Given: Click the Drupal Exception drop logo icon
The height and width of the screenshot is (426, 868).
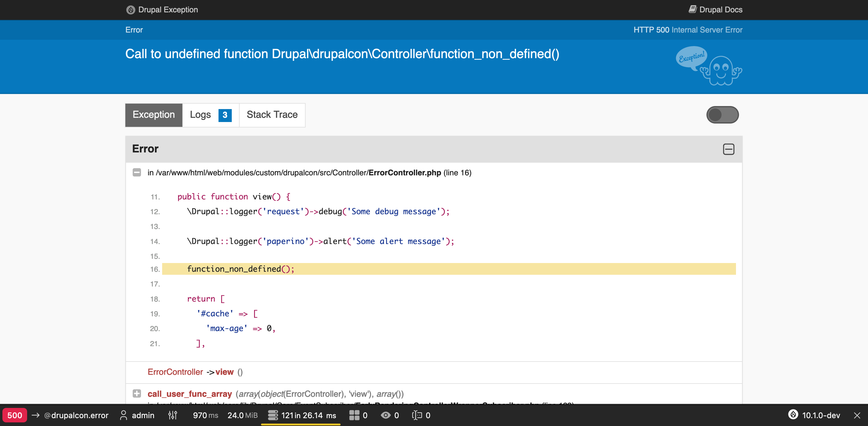Looking at the screenshot, I should (x=131, y=10).
